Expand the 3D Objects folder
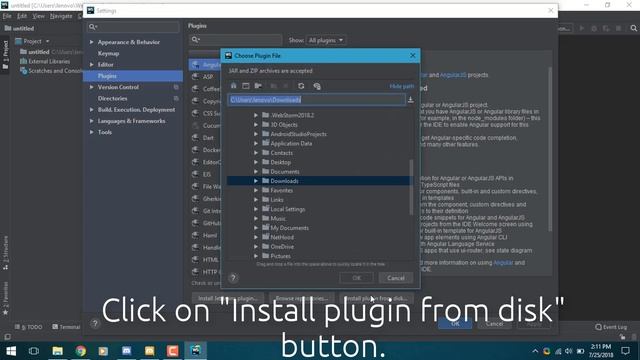 point(256,125)
